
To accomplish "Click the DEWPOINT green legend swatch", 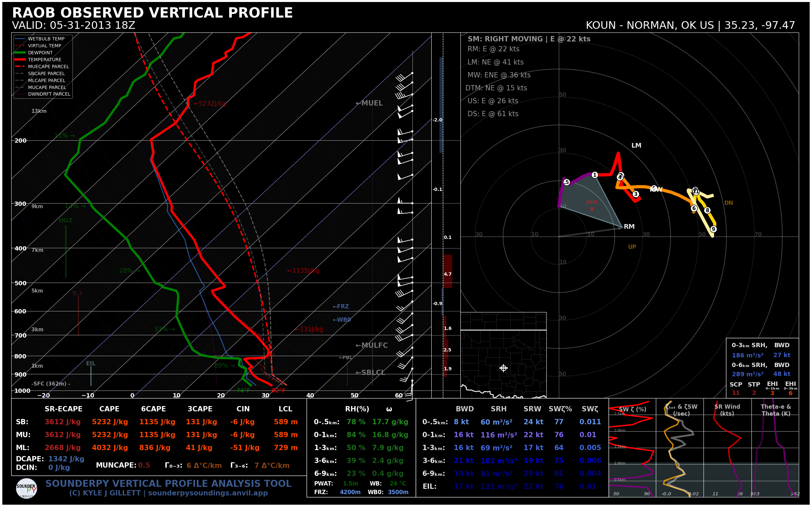I will tap(20, 53).
